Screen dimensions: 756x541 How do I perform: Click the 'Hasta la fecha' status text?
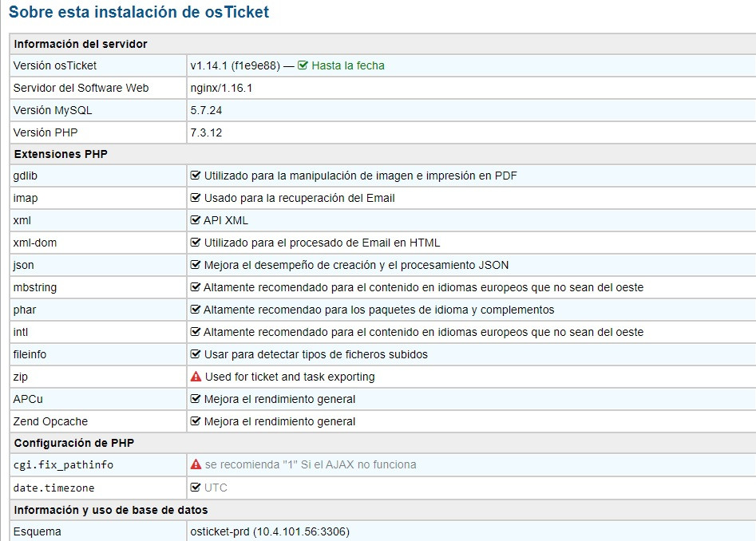pos(347,65)
